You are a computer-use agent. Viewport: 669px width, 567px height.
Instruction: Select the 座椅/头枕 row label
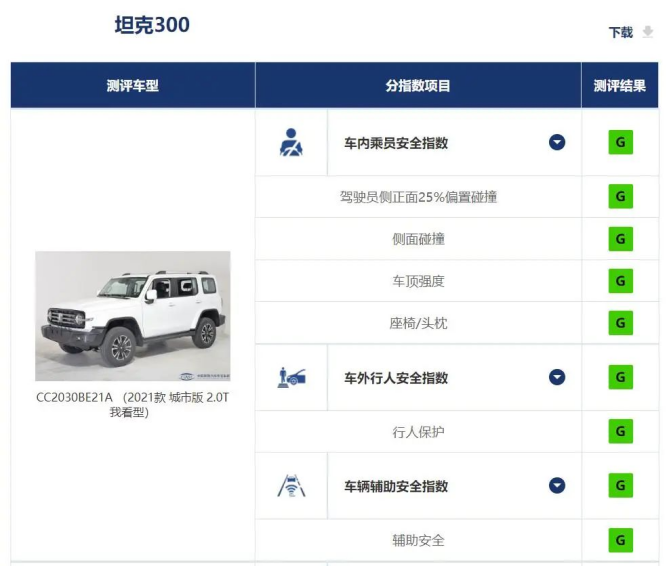click(x=418, y=323)
